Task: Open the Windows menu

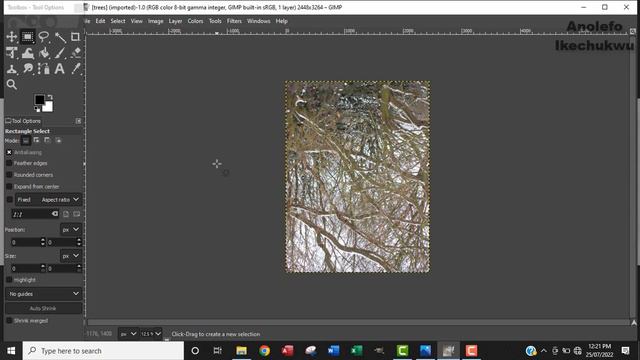Action: tap(258, 21)
